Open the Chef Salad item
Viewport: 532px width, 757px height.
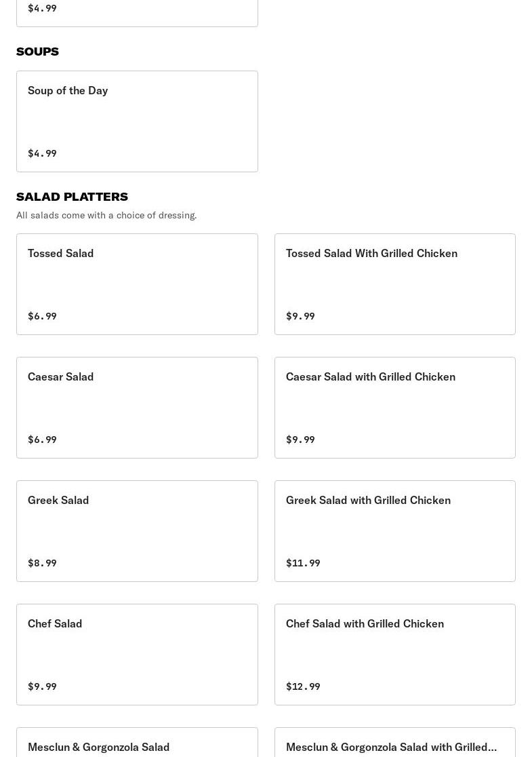coord(137,654)
